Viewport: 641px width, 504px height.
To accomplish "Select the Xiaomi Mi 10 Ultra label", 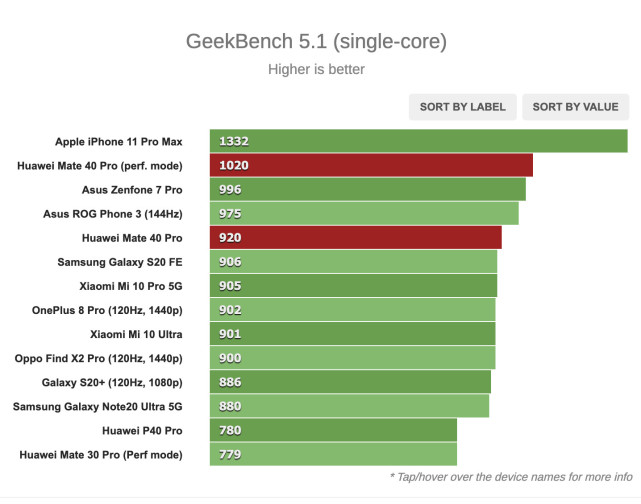I will [136, 334].
